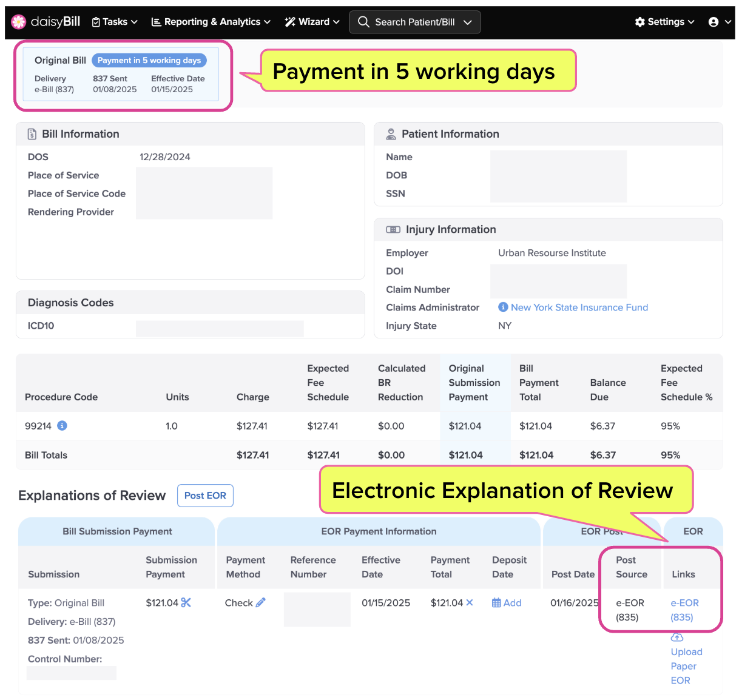Viewport: 739px width, 700px height.
Task: Click the Reporting chart icon
Action: [x=156, y=22]
